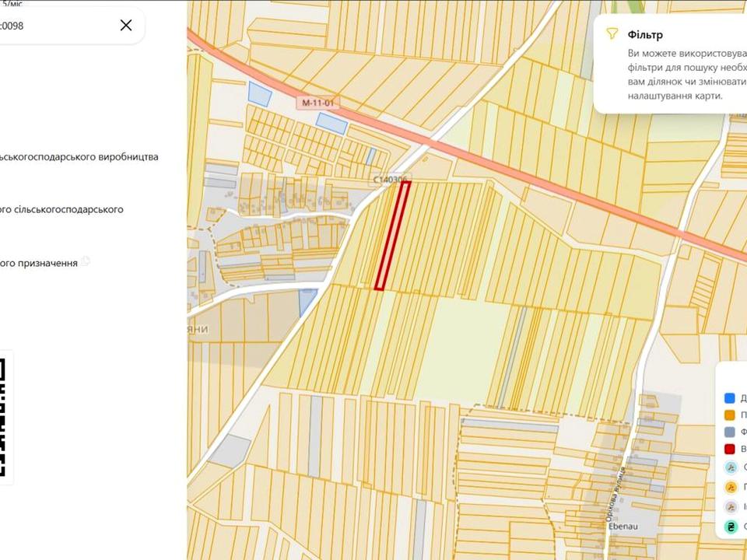
Task: Click the gray auction hammer legend icon
Action: [x=731, y=506]
